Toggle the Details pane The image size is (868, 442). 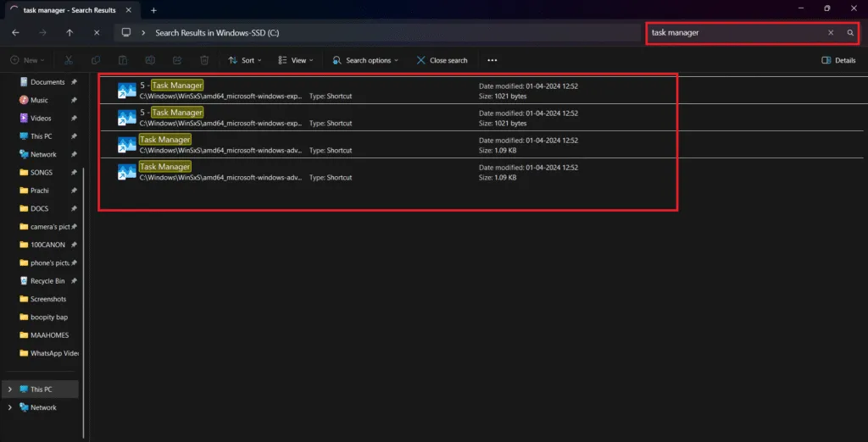coord(838,60)
